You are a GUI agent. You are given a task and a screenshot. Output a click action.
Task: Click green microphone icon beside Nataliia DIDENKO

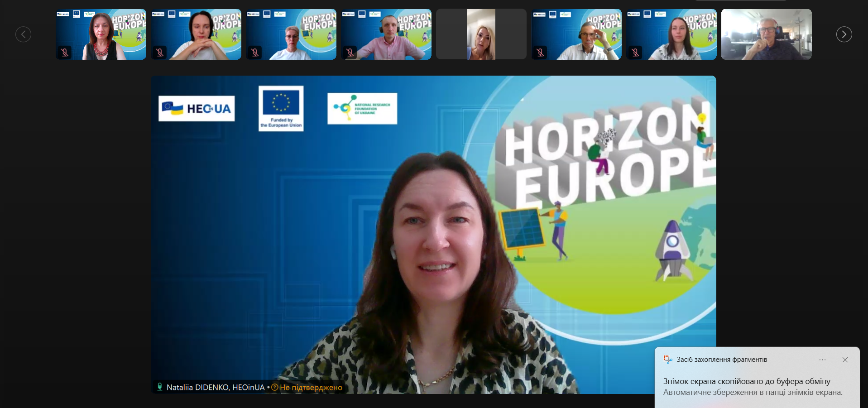[160, 387]
